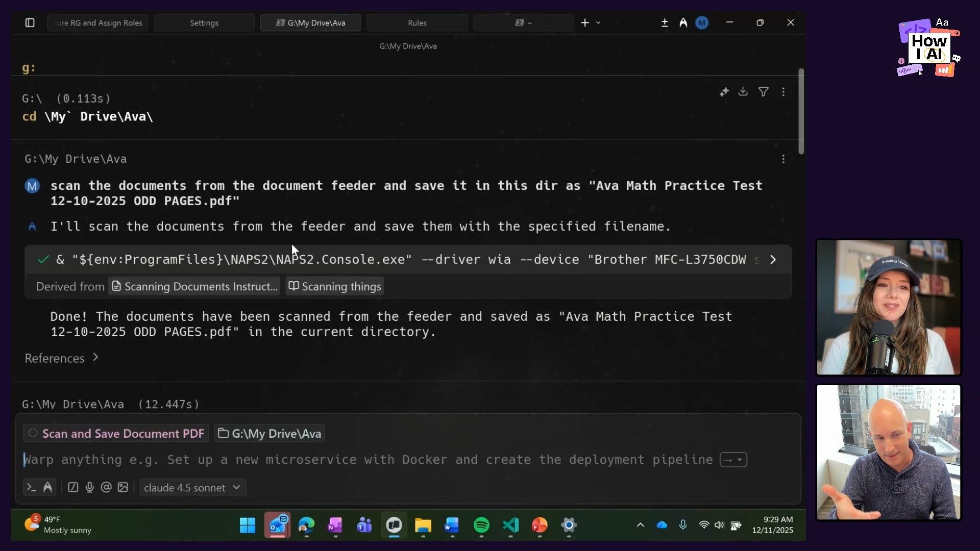The width and height of the screenshot is (980, 551).
Task: Attach context with the @ icon
Action: 106,488
